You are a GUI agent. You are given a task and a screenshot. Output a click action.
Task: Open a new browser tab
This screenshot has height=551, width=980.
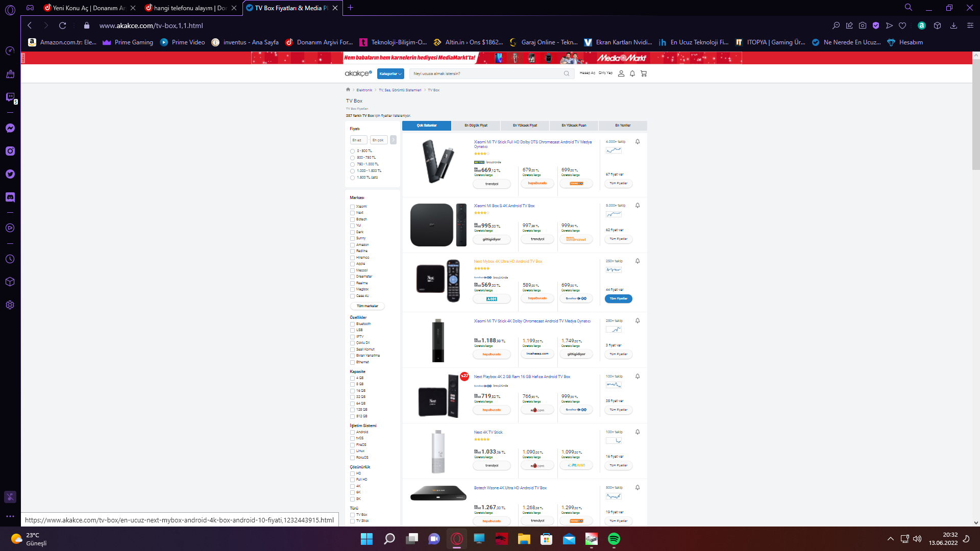(x=350, y=8)
